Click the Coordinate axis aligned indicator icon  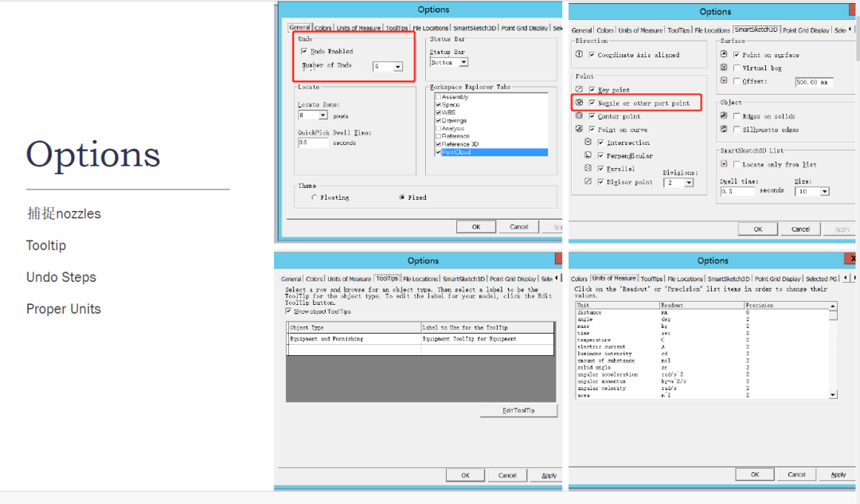pyautogui.click(x=579, y=54)
